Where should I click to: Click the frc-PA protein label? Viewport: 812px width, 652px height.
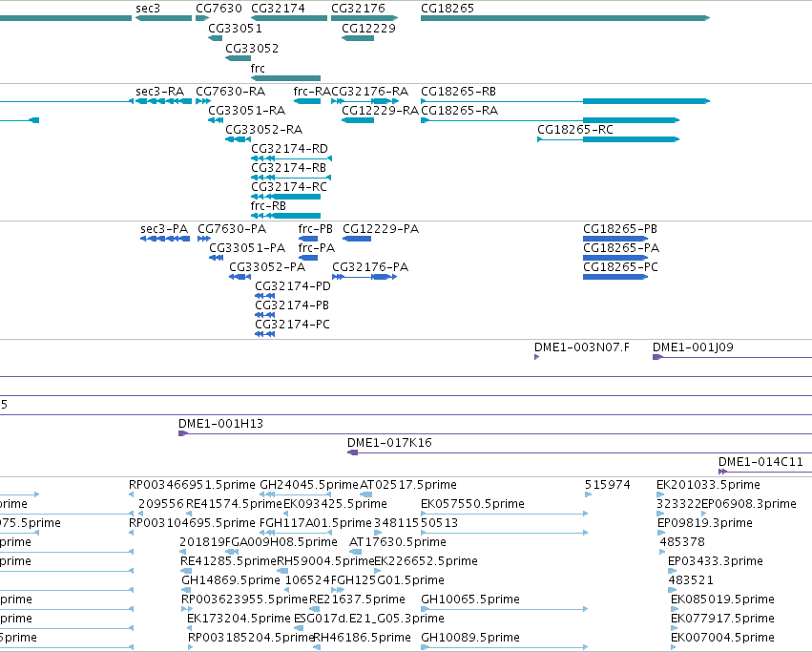click(317, 248)
